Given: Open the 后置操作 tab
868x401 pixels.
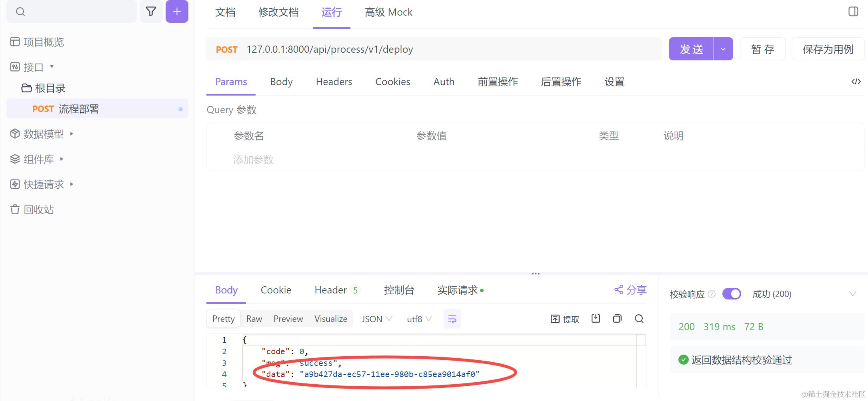Looking at the screenshot, I should [x=561, y=82].
